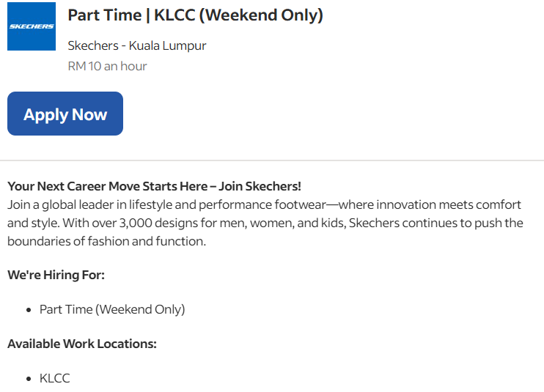Click the horizontal divider below Apply Now
This screenshot has width=544, height=392.
coord(272,160)
